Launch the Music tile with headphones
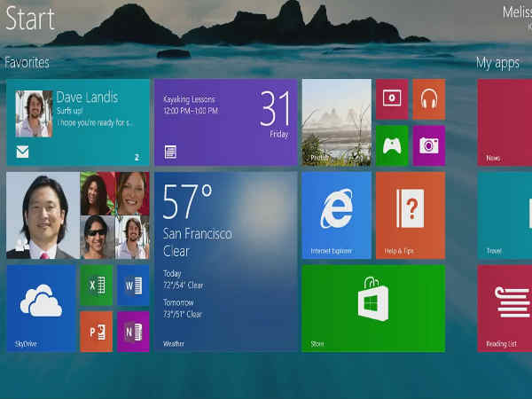This screenshot has width=532, height=399. coord(429,99)
